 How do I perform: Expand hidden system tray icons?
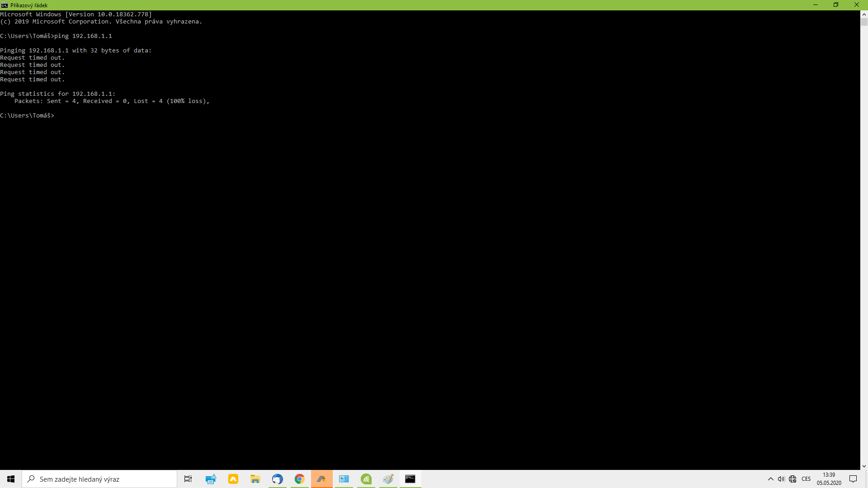click(x=771, y=479)
